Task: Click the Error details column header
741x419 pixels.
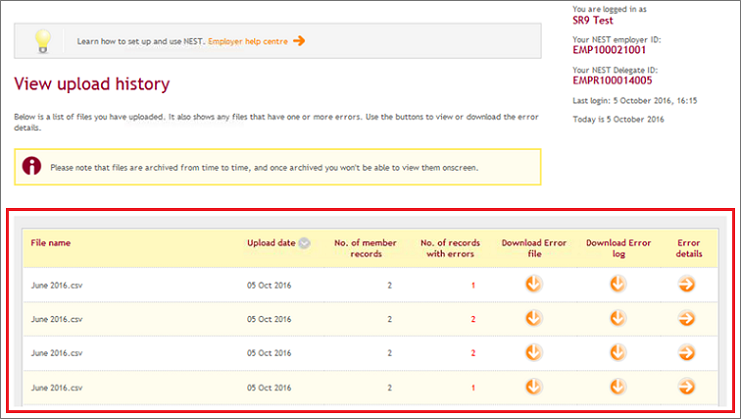Action: tap(689, 248)
